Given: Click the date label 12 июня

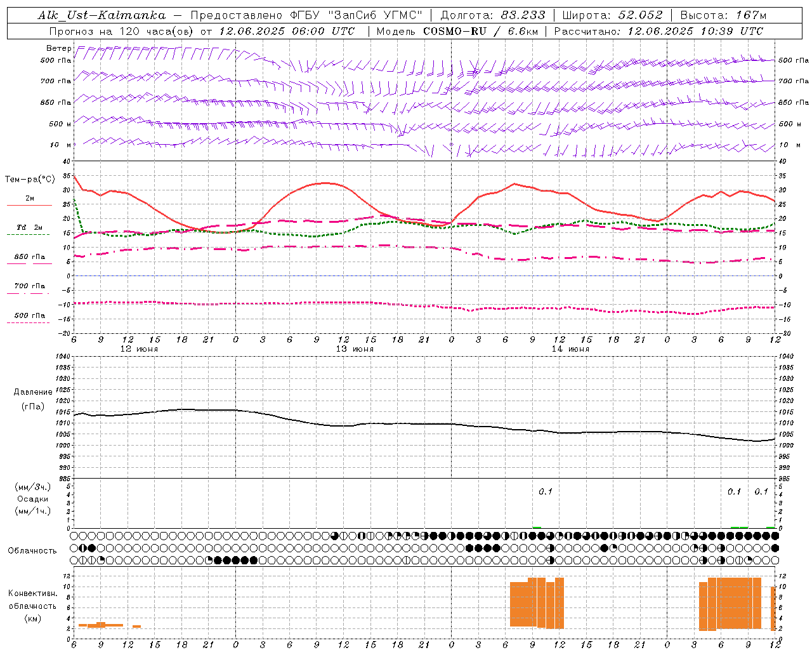Looking at the screenshot, I should pos(139,349).
